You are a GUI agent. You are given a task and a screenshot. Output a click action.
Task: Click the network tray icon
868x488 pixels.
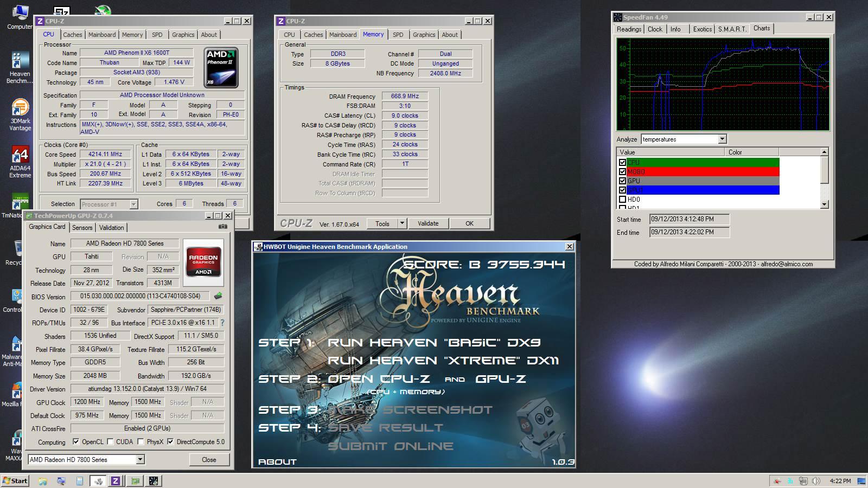803,481
